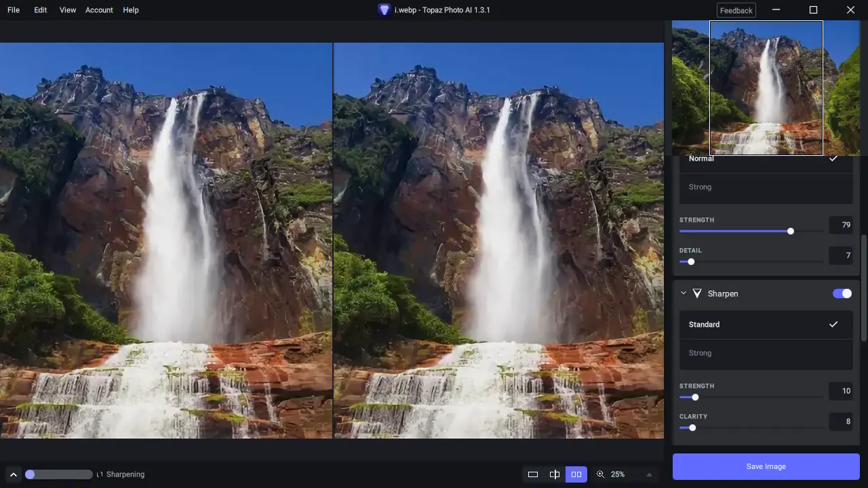The image size is (868, 488).
Task: Open the zoom level dropdown arrow
Action: (649, 474)
